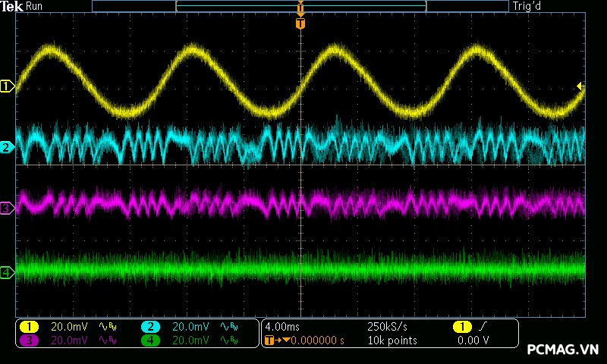Click the channel 2 cyan ground marker
The image size is (607, 364).
coord(7,147)
